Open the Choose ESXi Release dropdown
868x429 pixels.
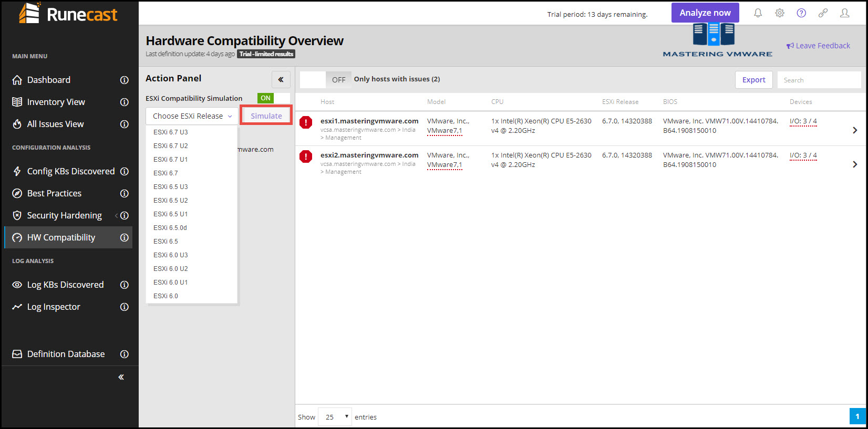pos(192,116)
